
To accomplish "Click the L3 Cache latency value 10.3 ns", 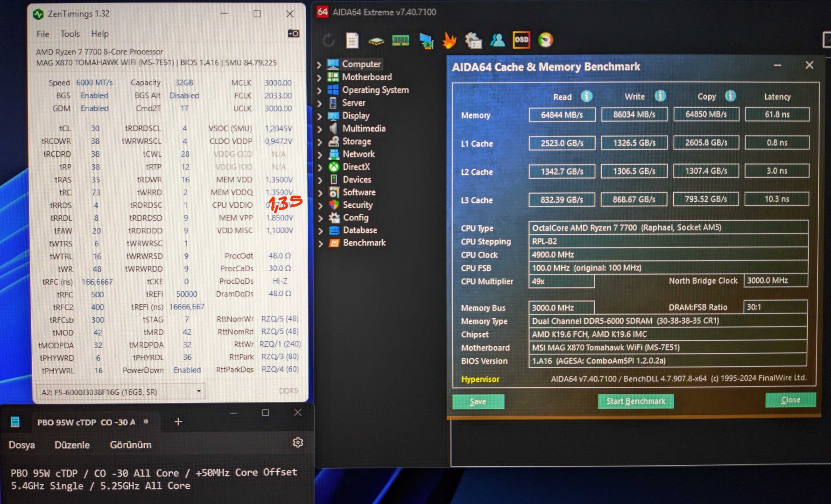I will coord(776,199).
